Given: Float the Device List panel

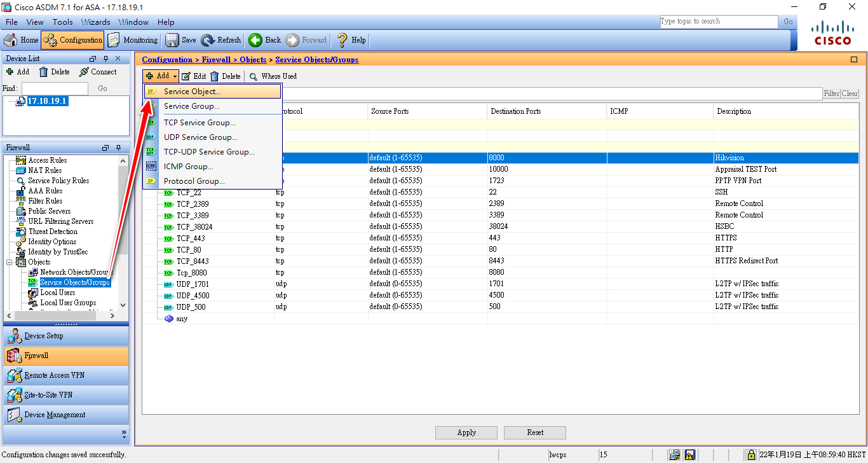Looking at the screenshot, I should 92,58.
